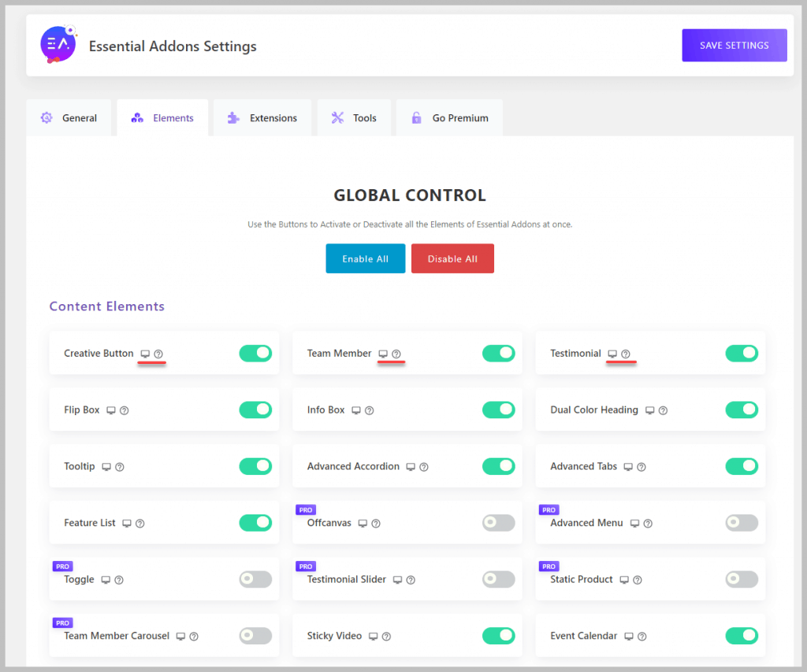The width and height of the screenshot is (807, 672).
Task: Go to the Tools tab
Action: 354,118
